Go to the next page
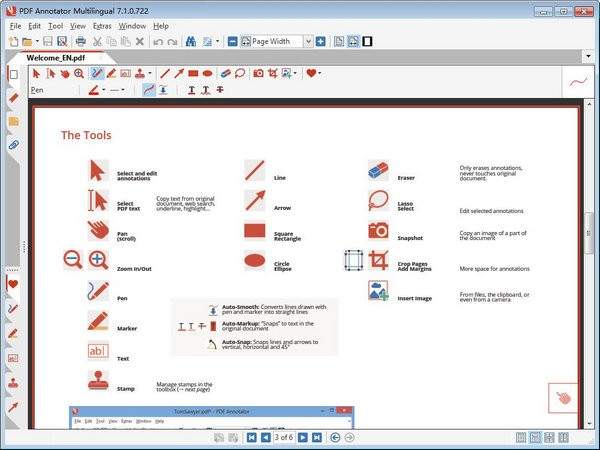This screenshot has height=450, width=600. [303, 437]
